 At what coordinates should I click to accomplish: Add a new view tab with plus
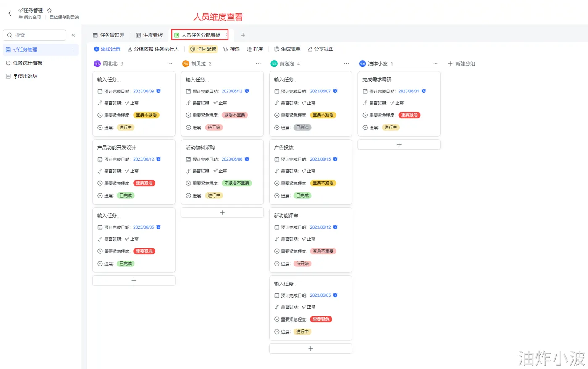[243, 35]
